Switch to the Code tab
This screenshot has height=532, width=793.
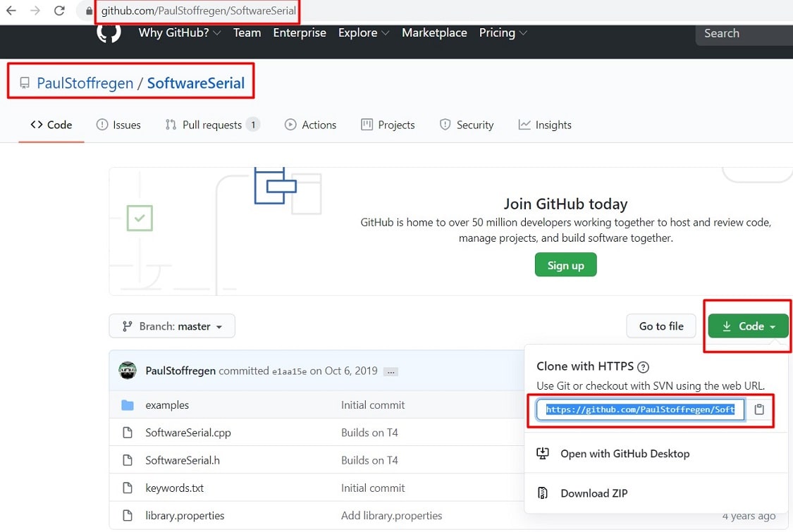pyautogui.click(x=51, y=125)
